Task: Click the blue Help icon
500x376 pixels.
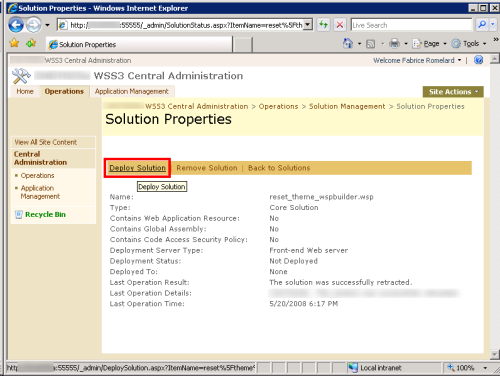Action: (479, 60)
